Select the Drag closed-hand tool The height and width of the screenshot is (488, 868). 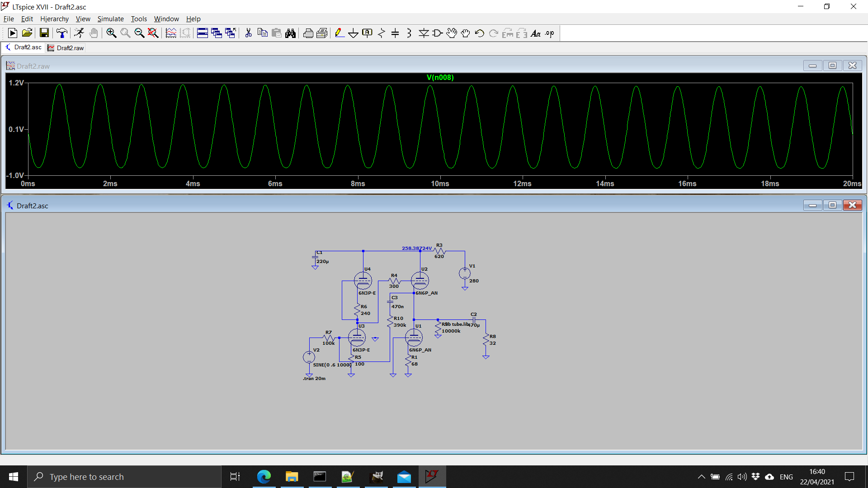(466, 33)
